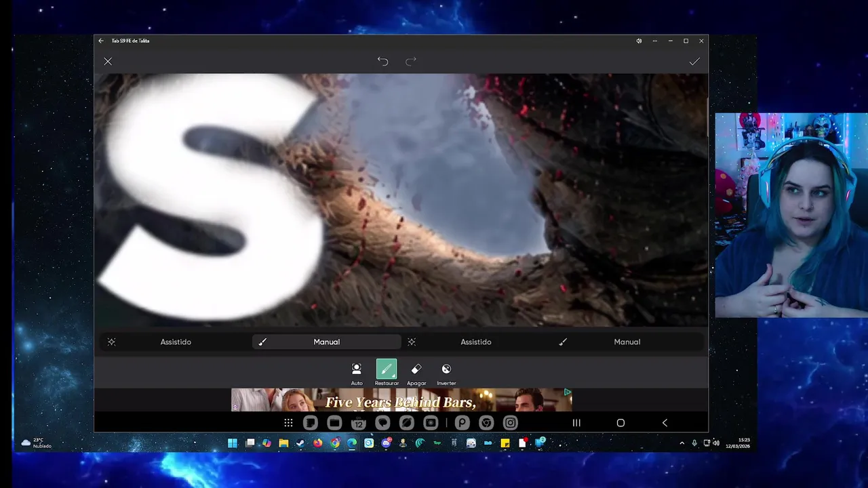The width and height of the screenshot is (868, 488).
Task: Open Phone Link from the taskbar
Action: click(x=540, y=443)
